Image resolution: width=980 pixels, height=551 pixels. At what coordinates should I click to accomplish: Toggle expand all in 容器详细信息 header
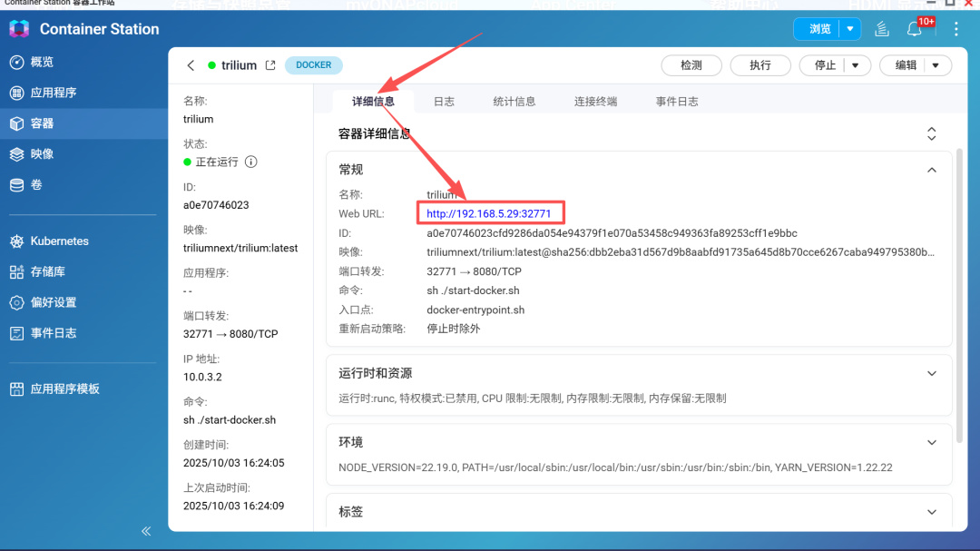click(x=931, y=133)
